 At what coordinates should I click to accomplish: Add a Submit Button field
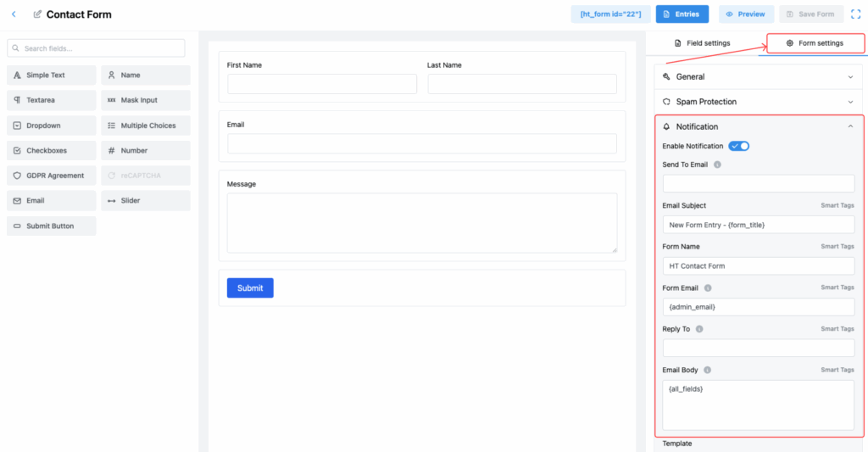click(52, 226)
